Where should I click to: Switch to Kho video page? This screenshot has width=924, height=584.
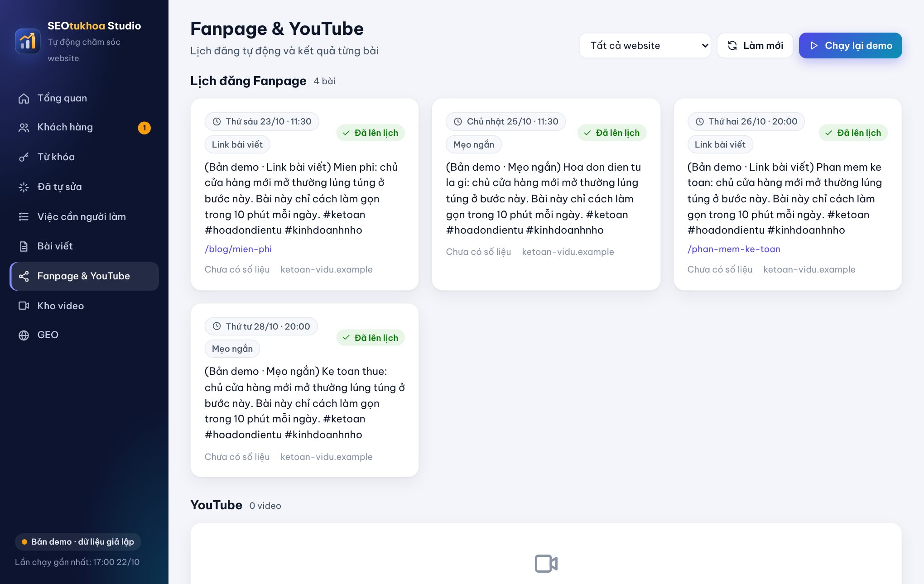pyautogui.click(x=84, y=306)
